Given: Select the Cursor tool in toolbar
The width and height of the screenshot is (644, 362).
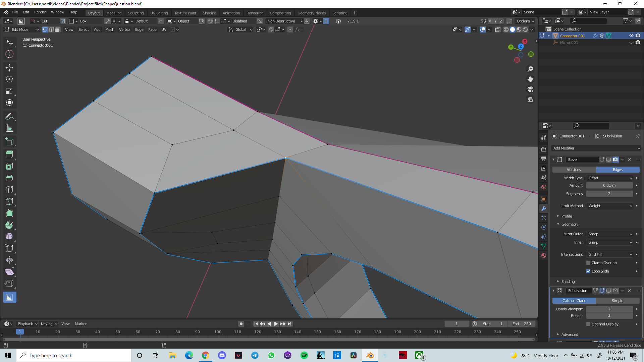Looking at the screenshot, I should tap(9, 54).
